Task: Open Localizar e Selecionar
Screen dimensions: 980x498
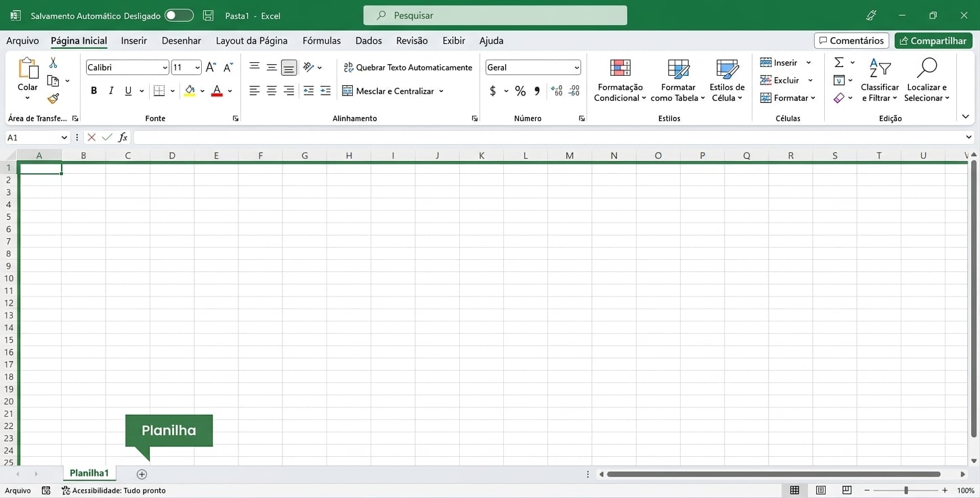Action: coord(926,81)
